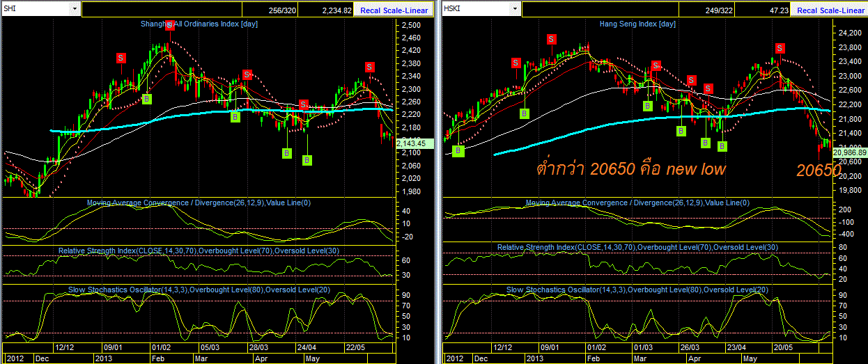Click the 19,800 price label on the Hang Seng scale
Screen dimensions: 868x364
[849, 189]
